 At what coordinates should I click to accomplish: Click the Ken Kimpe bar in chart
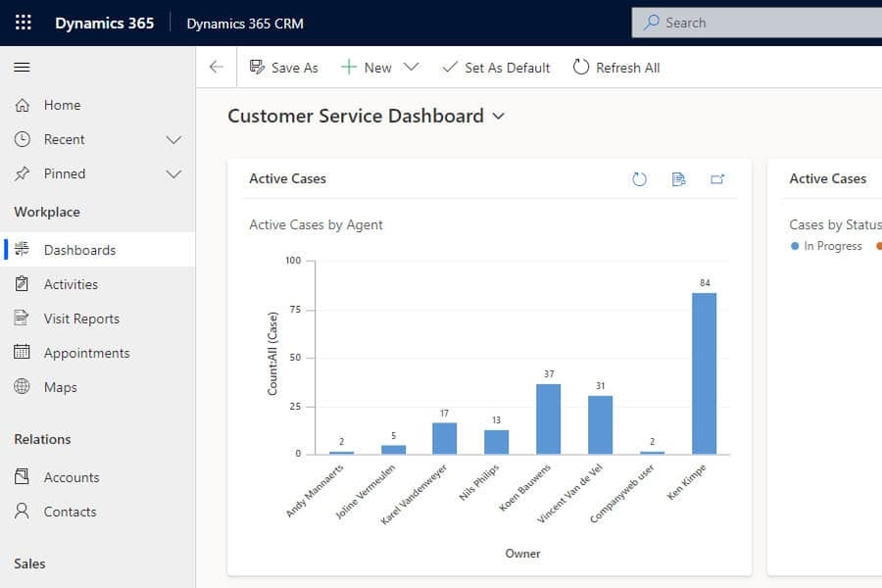pyautogui.click(x=704, y=372)
